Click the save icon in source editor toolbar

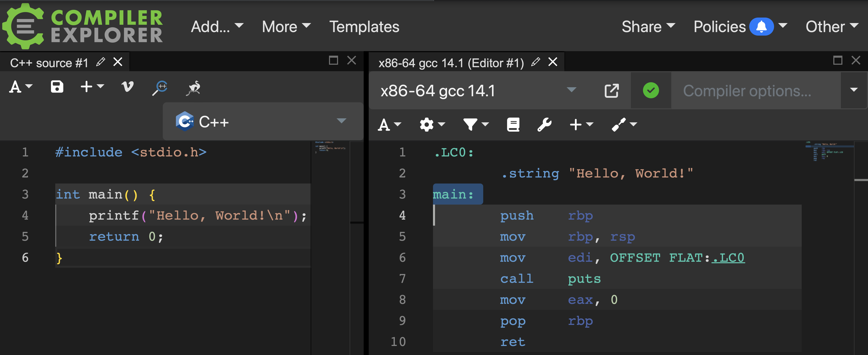click(57, 87)
